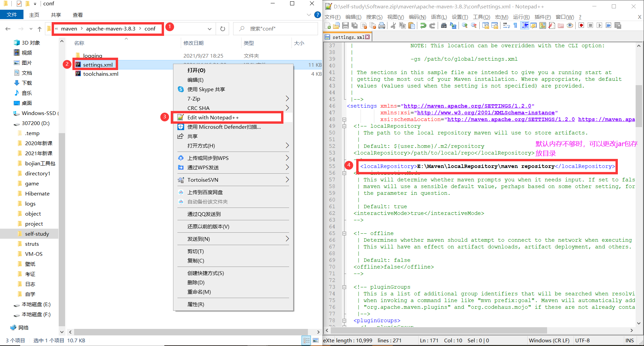
Task: Collapse the fold marker at line 65
Action: (344, 233)
